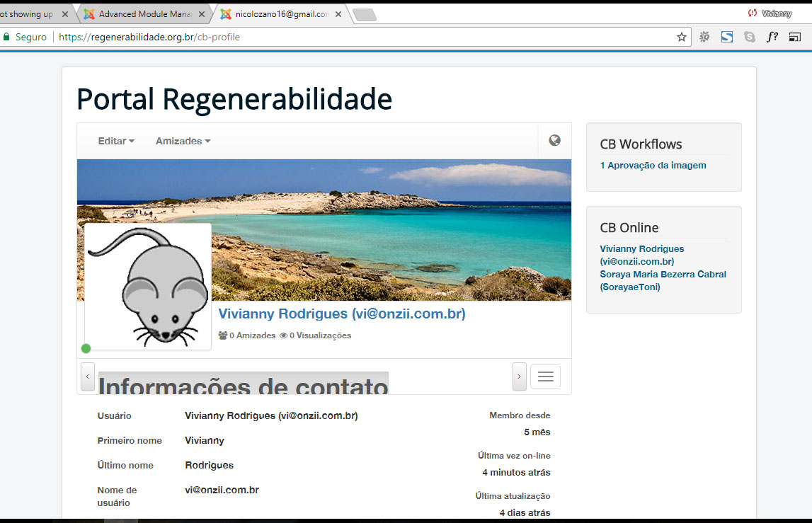Click the '4 minutos atrás' last online value
Screen dimensions: 812x523
point(516,472)
